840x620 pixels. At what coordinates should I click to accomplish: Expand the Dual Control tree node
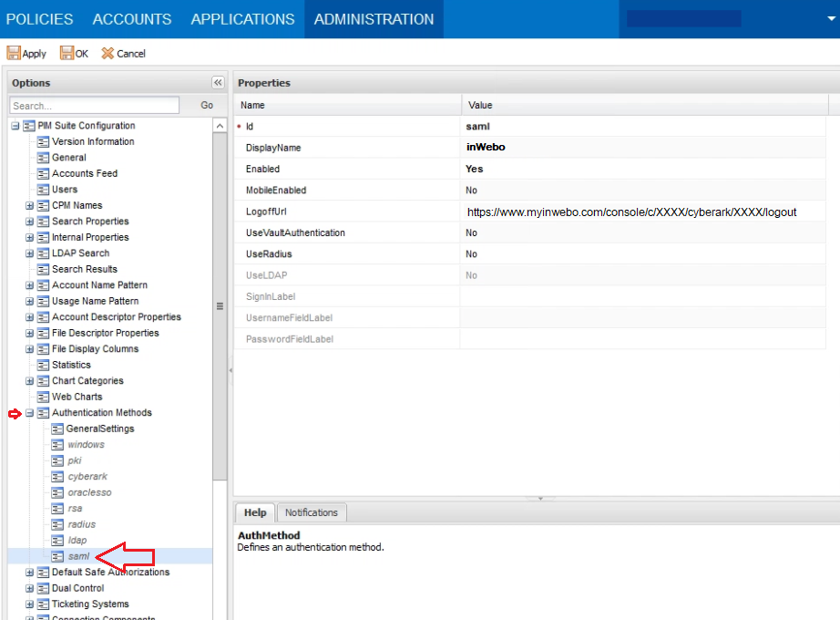(x=29, y=589)
